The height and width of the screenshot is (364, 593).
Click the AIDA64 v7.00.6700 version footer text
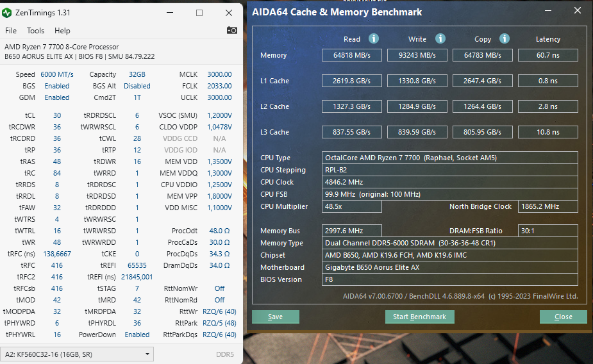460,296
